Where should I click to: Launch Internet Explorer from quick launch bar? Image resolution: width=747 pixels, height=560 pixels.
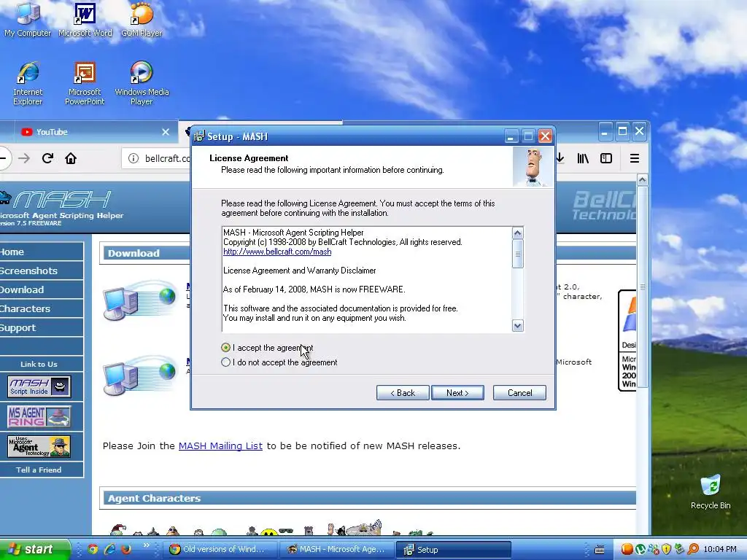tap(109, 549)
